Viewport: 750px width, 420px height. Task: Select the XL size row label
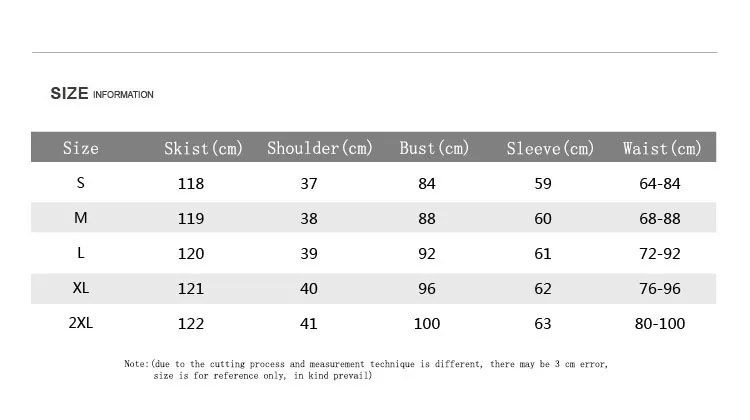(80, 288)
